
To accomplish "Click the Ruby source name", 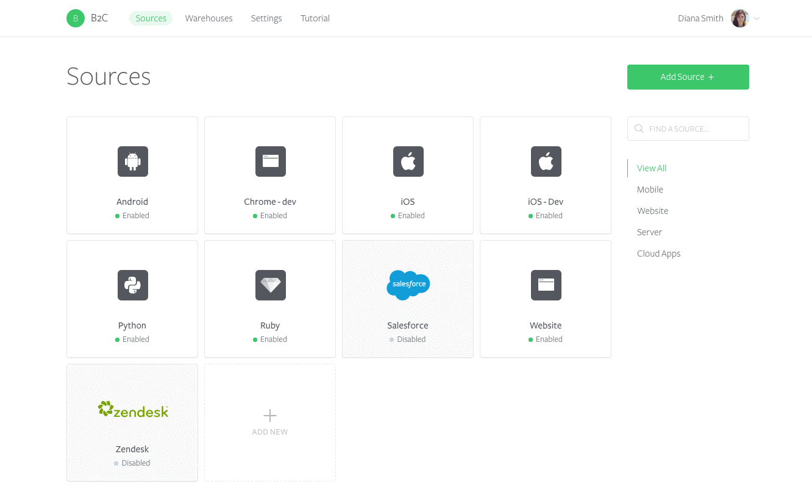I will click(270, 325).
